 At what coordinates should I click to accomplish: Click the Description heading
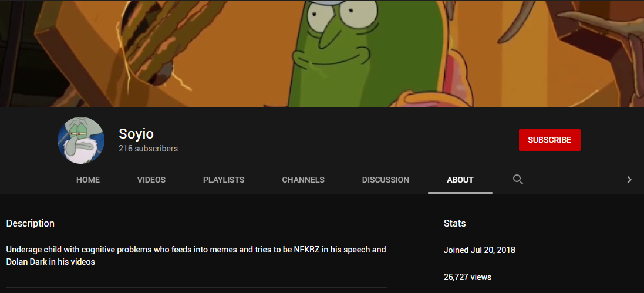point(31,224)
